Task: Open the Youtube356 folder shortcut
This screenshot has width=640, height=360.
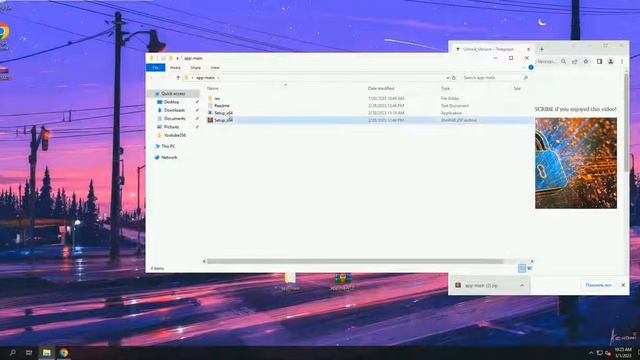Action: [175, 135]
